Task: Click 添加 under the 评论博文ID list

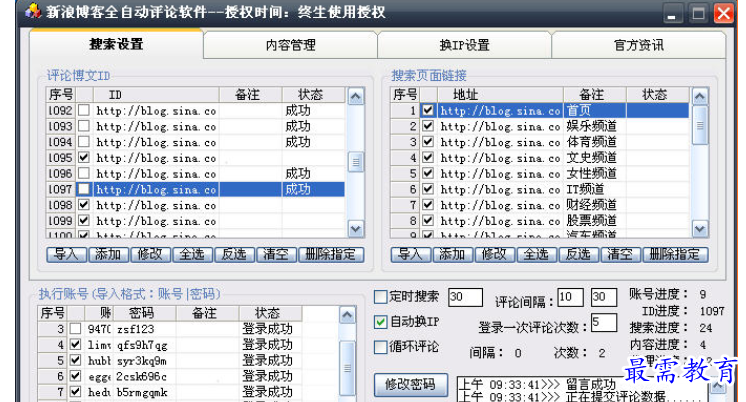Action: (108, 255)
